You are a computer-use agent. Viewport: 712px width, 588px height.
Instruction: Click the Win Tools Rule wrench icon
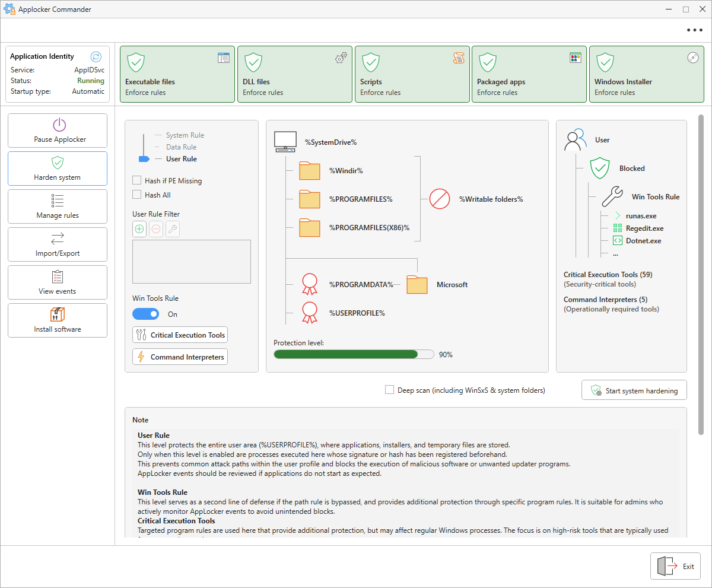point(612,196)
